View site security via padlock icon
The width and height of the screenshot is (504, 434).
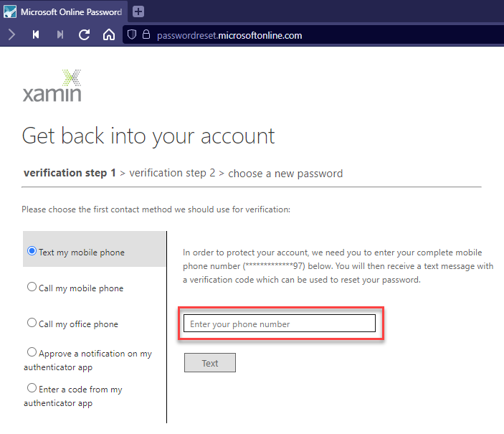click(x=146, y=34)
